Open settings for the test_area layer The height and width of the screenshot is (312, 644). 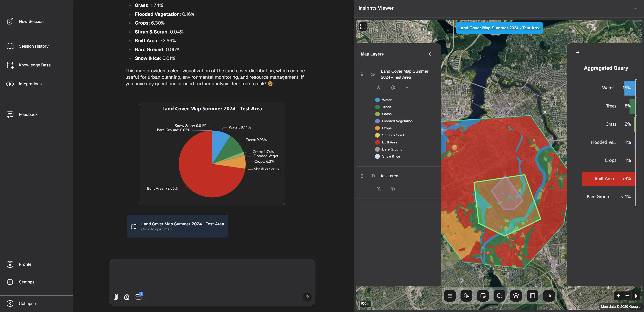[x=392, y=189]
